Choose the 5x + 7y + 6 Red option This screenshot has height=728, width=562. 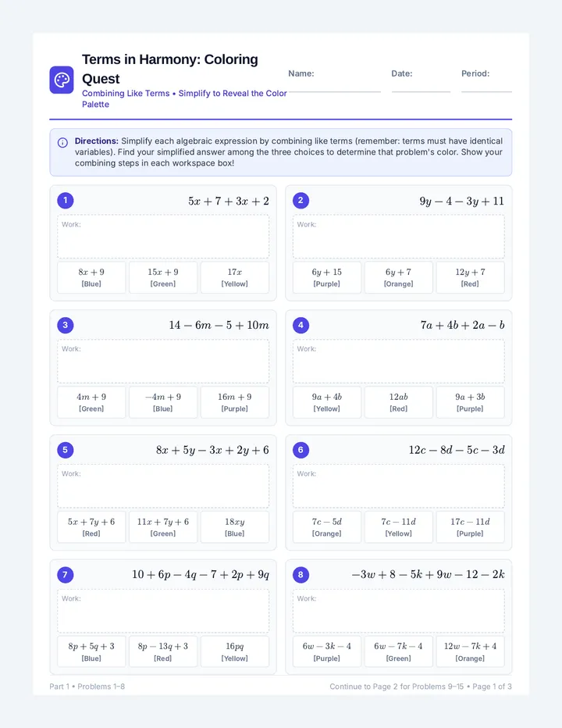(91, 527)
